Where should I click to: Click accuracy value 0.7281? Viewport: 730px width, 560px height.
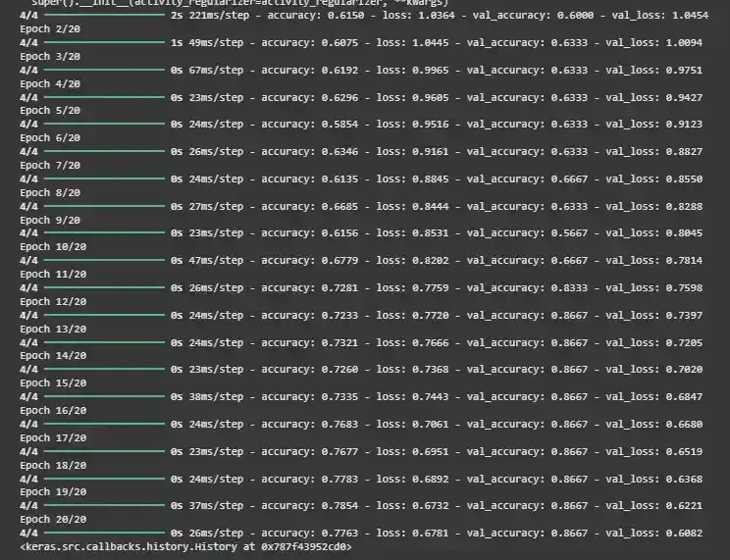coord(339,288)
